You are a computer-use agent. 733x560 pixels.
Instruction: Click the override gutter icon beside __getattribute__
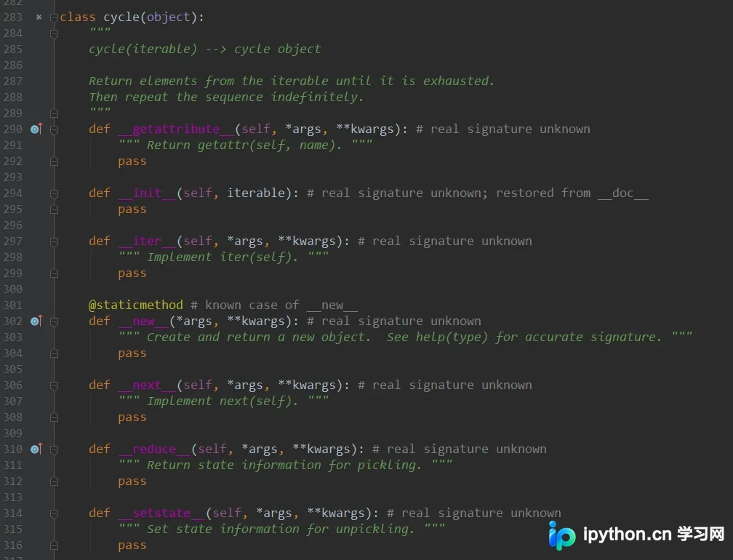click(x=36, y=129)
